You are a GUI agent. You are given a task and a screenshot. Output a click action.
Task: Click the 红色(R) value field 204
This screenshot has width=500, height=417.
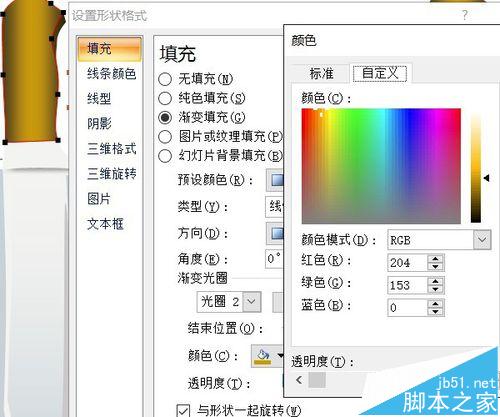(x=407, y=263)
